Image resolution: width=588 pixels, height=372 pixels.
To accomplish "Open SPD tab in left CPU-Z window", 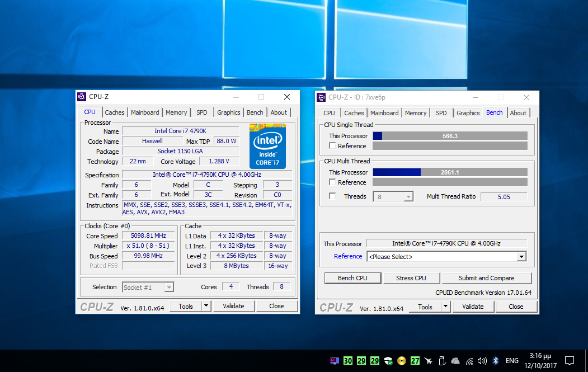I will 202,112.
